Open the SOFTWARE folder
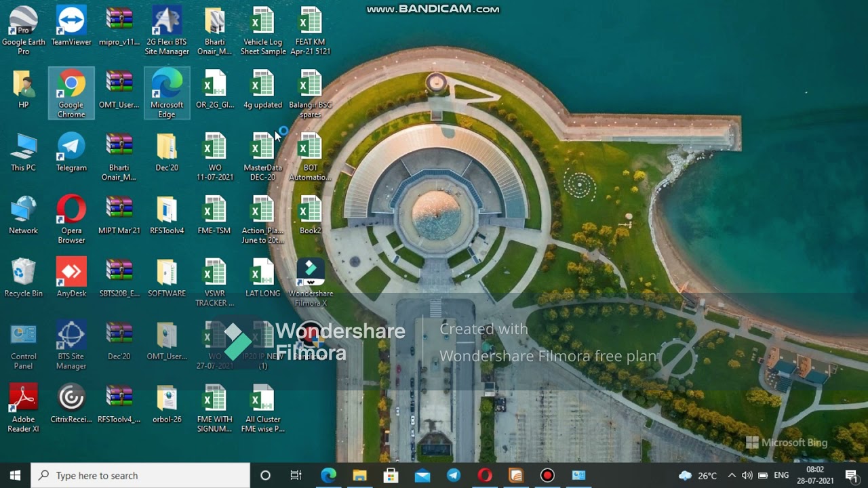Viewport: 868px width, 488px height. [167, 278]
